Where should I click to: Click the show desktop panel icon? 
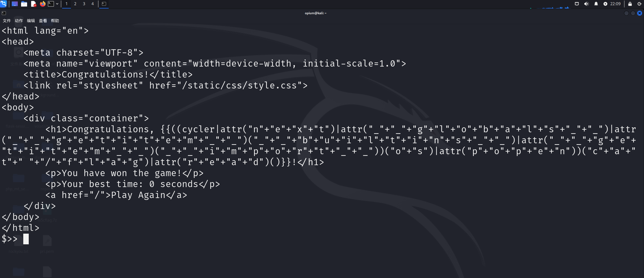click(x=15, y=4)
